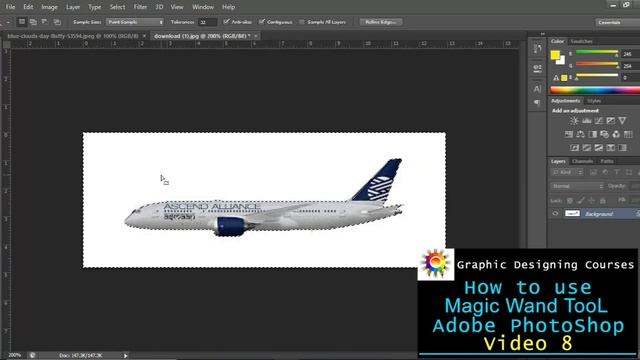Switch to the Paths tab
The width and height of the screenshot is (640, 360).
607,161
